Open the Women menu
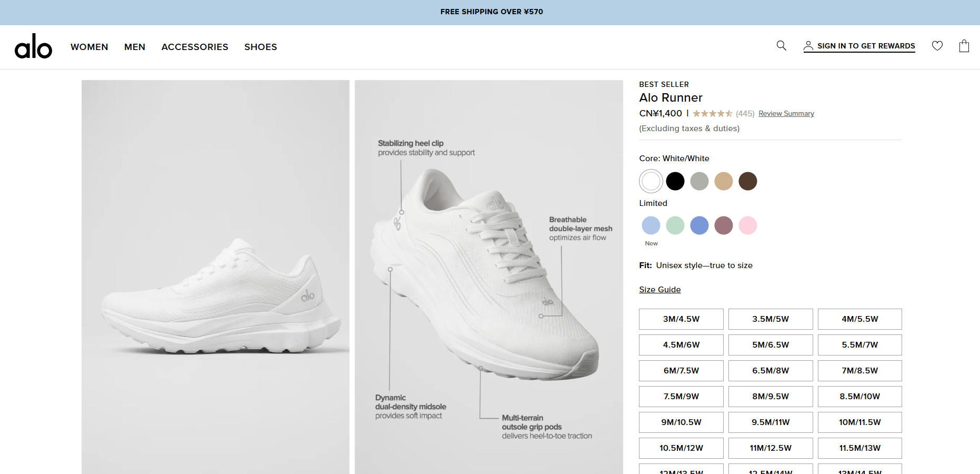Screen dimensions: 980x474 [x=89, y=47]
